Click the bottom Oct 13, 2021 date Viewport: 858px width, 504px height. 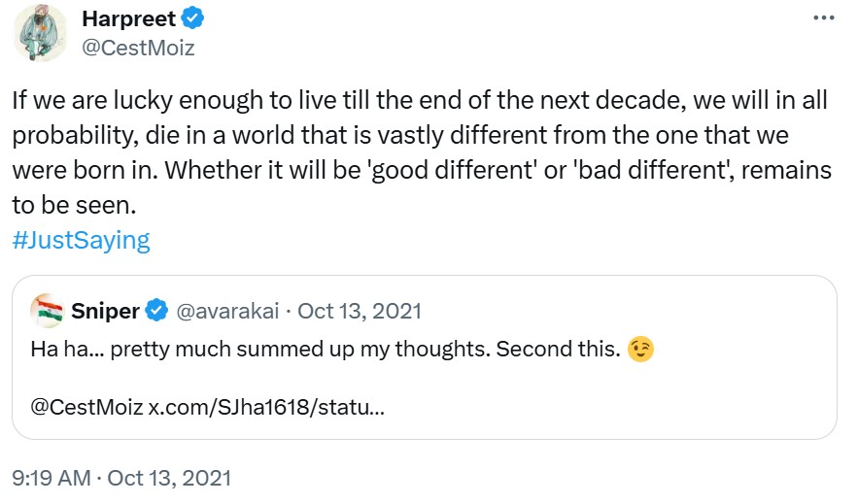coord(169,478)
